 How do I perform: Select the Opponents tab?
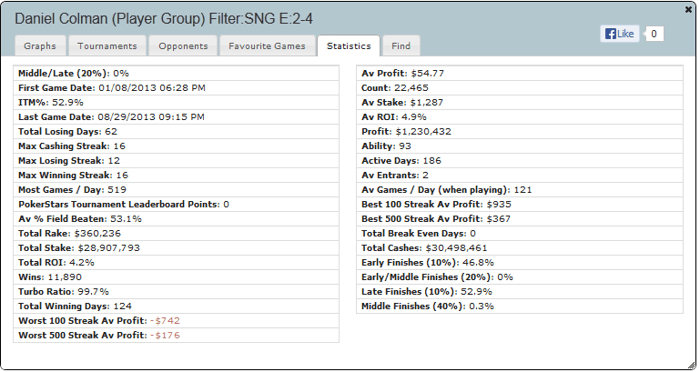point(183,46)
